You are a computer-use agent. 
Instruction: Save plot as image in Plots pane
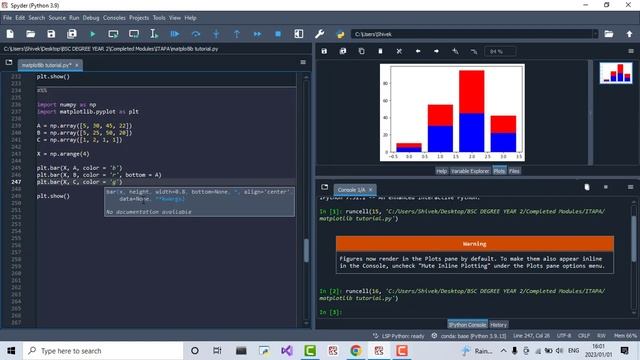pos(324,51)
